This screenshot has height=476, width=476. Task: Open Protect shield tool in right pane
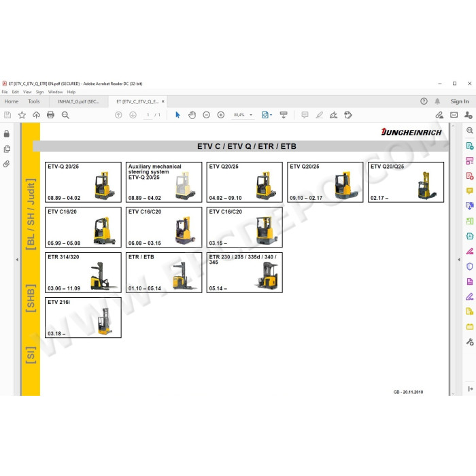click(x=470, y=267)
